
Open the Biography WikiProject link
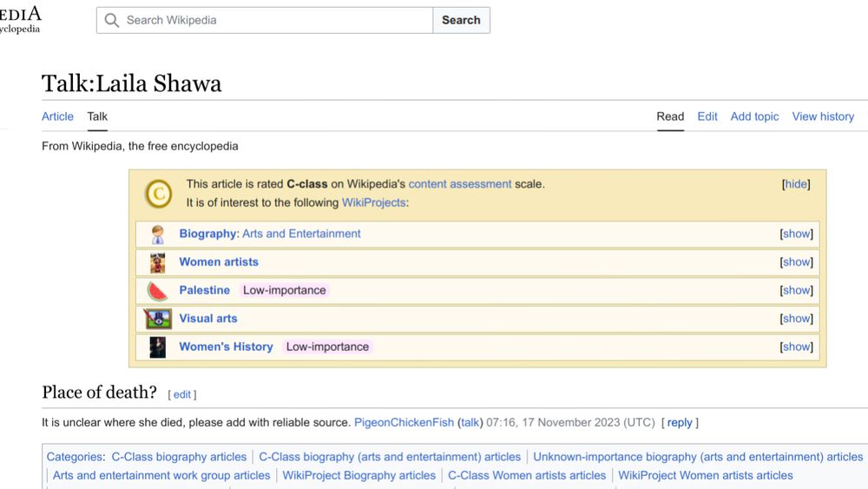click(x=207, y=235)
